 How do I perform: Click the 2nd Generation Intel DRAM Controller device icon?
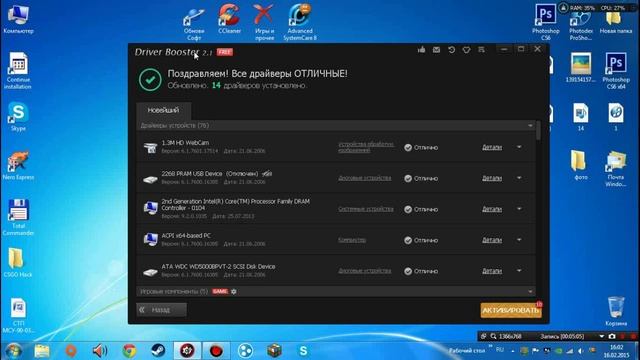151,208
